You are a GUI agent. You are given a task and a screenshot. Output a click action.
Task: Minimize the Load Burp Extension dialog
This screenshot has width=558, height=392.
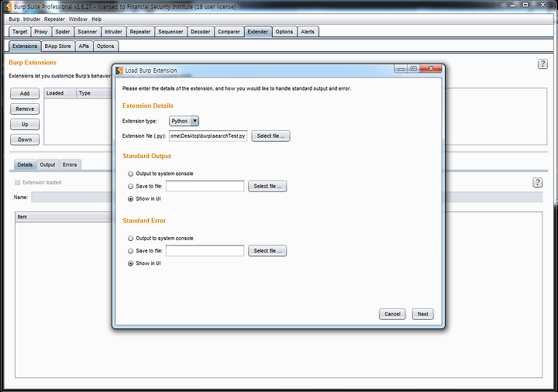pyautogui.click(x=401, y=69)
